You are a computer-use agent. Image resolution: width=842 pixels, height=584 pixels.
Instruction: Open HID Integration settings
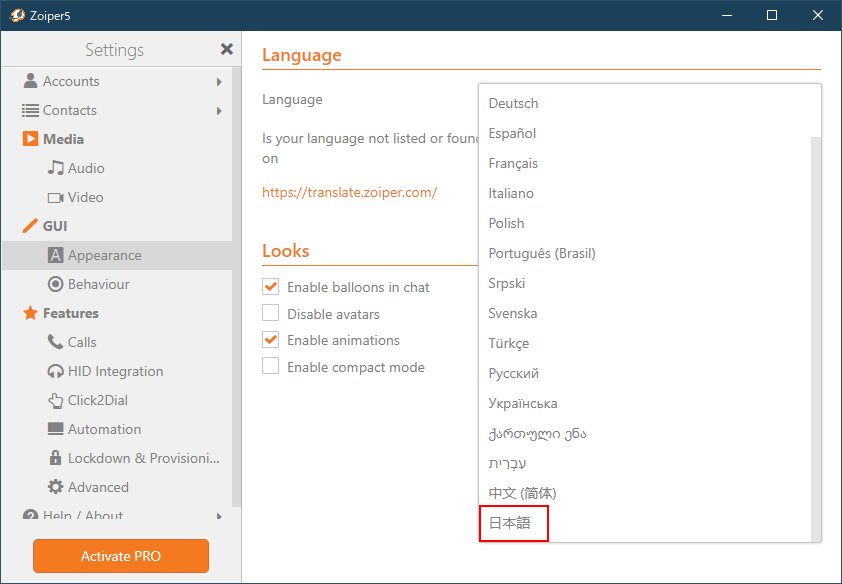[x=115, y=371]
